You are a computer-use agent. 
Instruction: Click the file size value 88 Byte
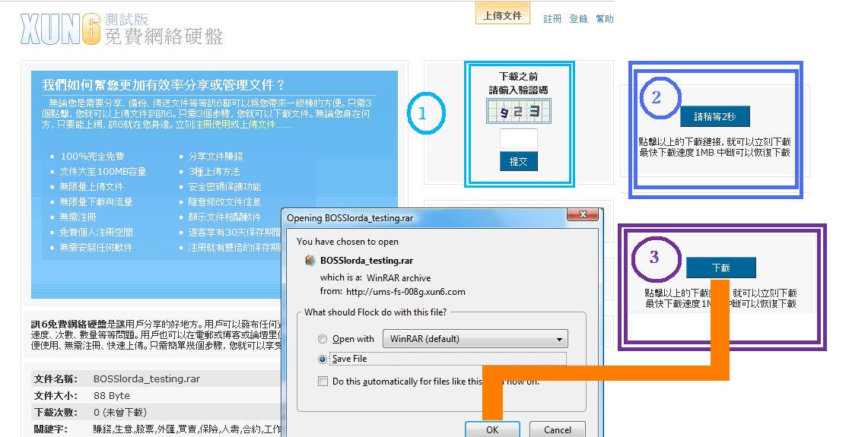112,395
